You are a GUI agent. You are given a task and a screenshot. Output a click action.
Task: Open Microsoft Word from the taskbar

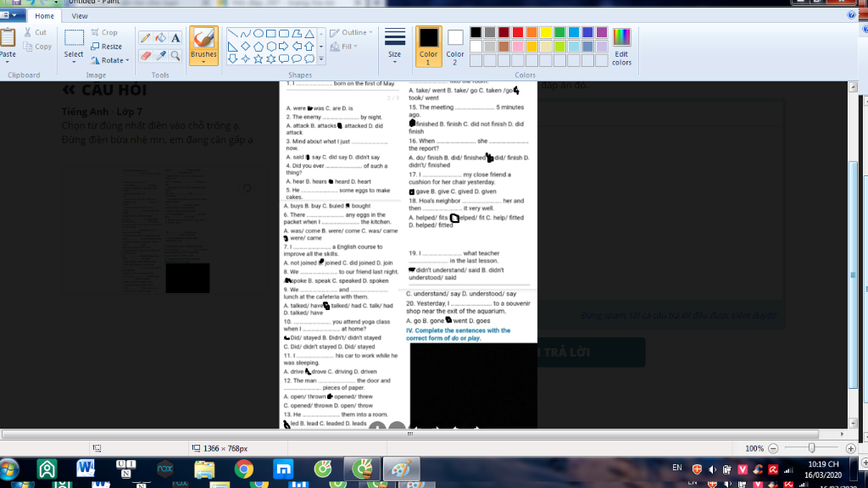coord(86,469)
